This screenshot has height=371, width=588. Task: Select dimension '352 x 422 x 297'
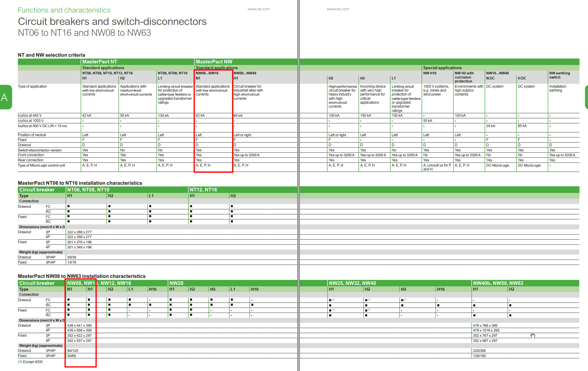[x=79, y=336]
